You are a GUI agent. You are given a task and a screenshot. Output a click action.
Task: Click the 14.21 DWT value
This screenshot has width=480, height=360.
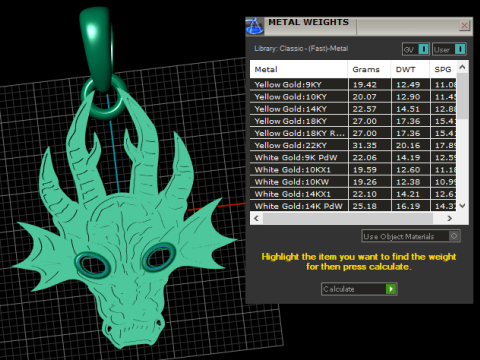coord(408,194)
